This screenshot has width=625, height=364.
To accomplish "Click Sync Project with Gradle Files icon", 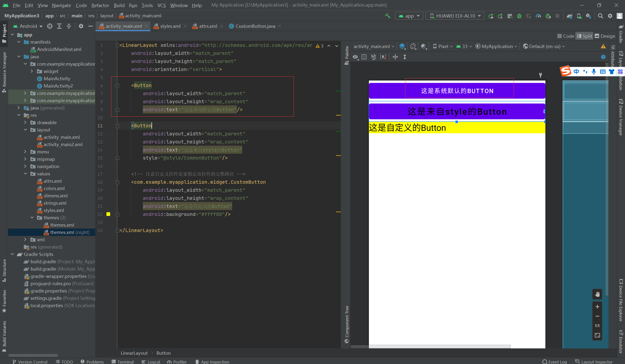I will (x=569, y=16).
